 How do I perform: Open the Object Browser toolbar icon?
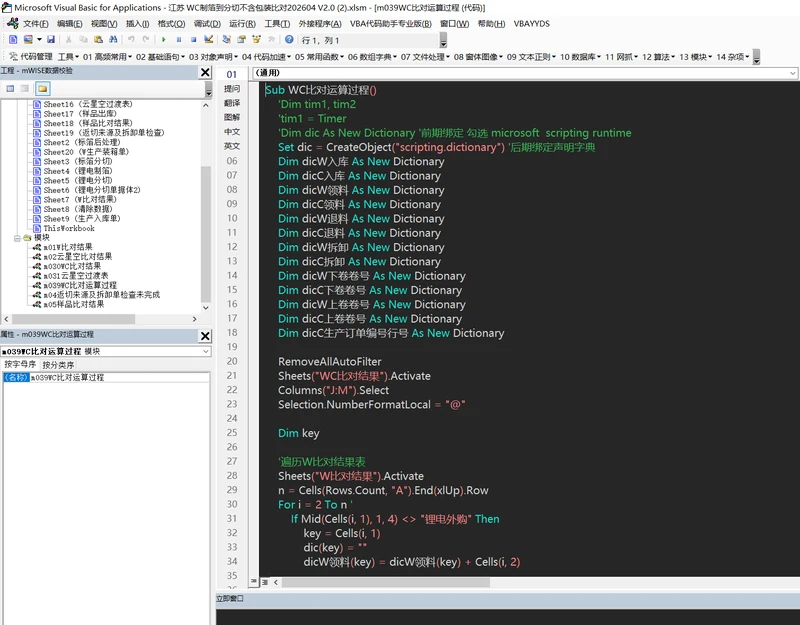click(x=256, y=39)
